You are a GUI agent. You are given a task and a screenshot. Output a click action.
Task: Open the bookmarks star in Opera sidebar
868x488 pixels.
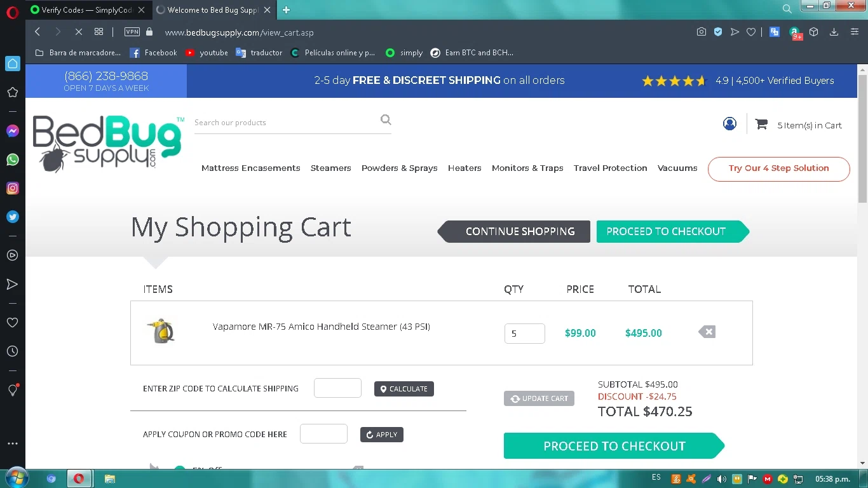12,93
